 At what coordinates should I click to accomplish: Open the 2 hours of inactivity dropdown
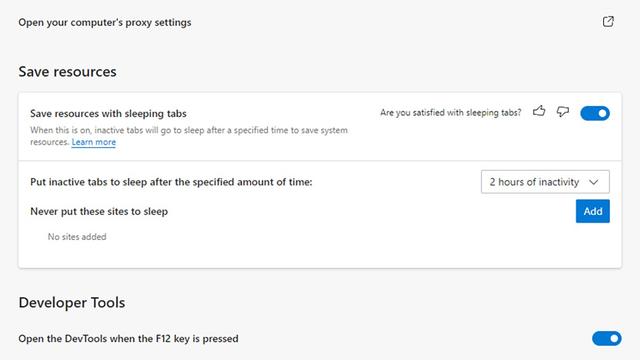[x=545, y=182]
